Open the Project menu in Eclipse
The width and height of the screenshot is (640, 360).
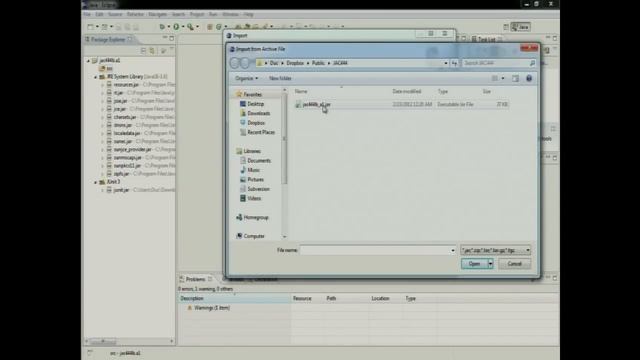point(197,14)
